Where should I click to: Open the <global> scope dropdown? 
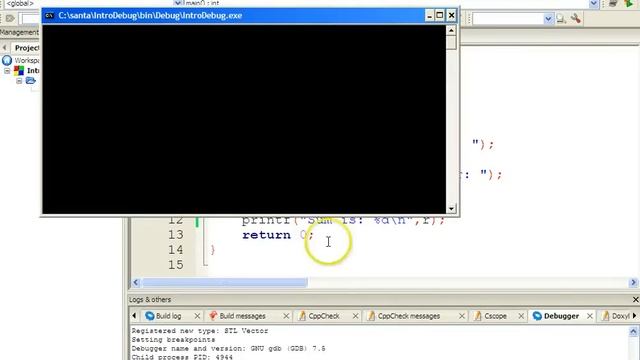pyautogui.click(x=177, y=3)
